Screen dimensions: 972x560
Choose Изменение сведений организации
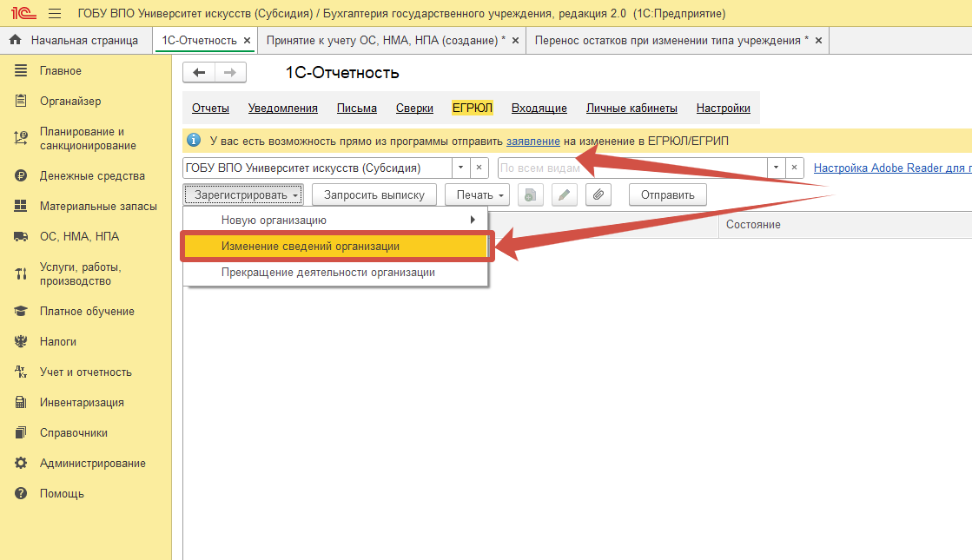point(335,247)
